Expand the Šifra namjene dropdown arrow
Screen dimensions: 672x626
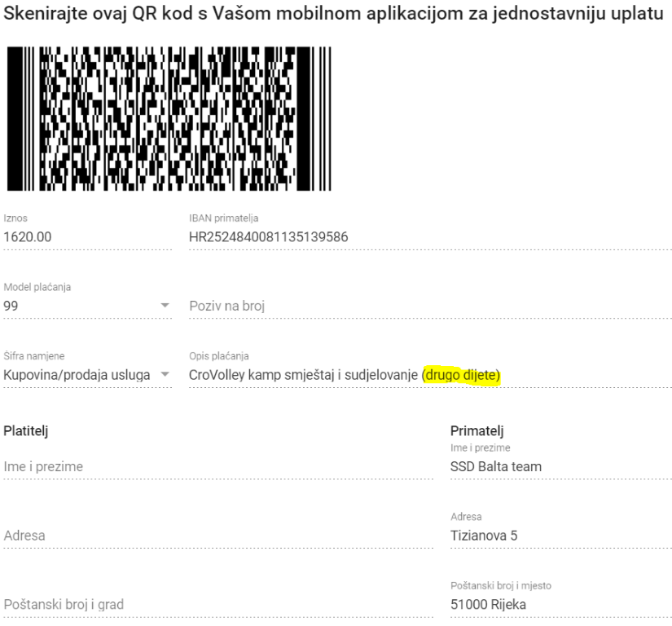click(x=165, y=374)
